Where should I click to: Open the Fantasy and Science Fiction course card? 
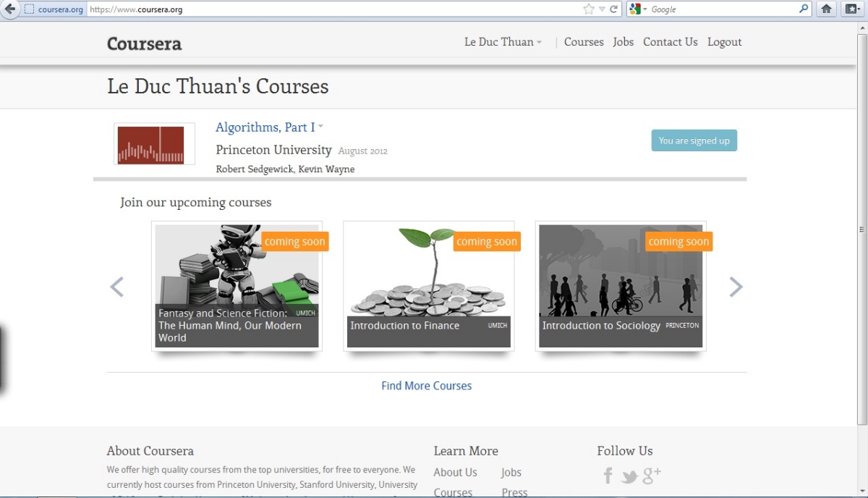point(237,286)
